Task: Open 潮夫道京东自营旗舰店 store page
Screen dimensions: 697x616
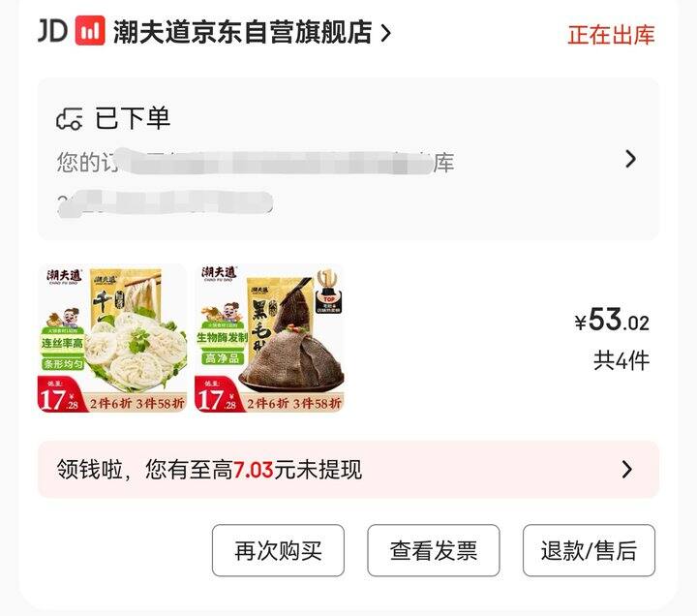Action: pos(242,32)
